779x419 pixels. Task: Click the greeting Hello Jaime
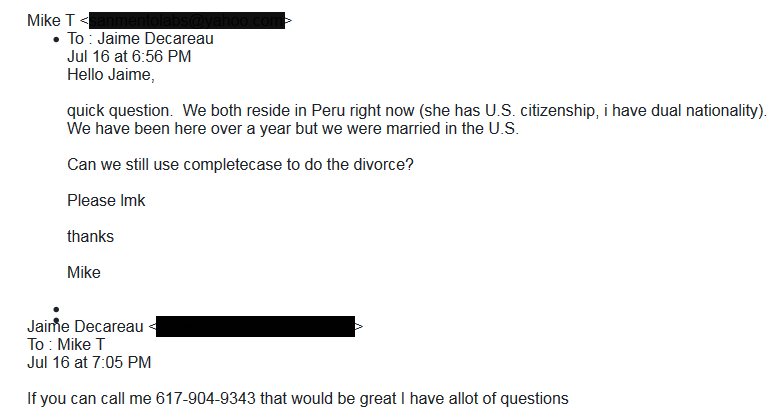click(x=111, y=75)
